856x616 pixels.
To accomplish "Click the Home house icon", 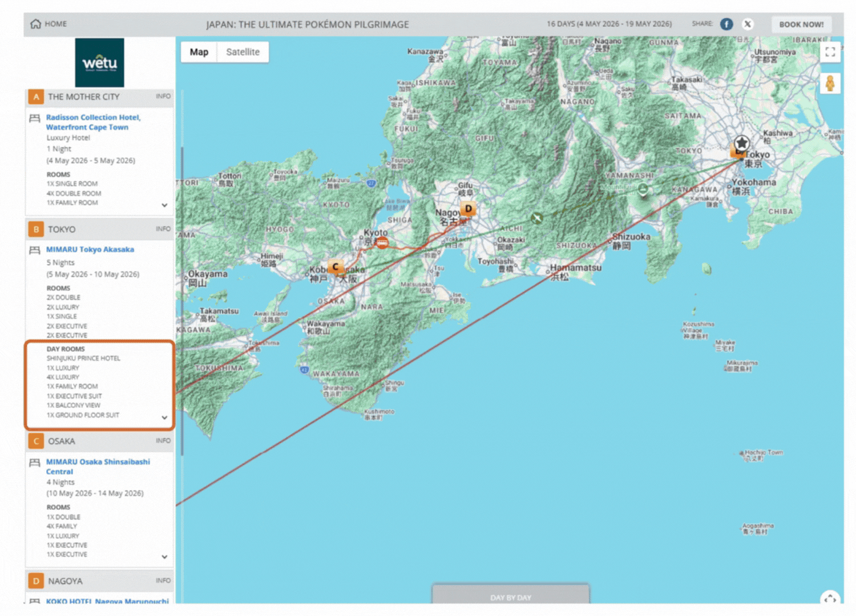I will pyautogui.click(x=35, y=24).
